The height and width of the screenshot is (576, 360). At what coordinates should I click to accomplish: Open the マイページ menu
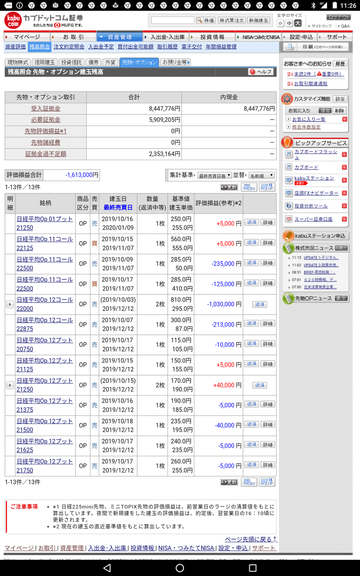point(27,37)
